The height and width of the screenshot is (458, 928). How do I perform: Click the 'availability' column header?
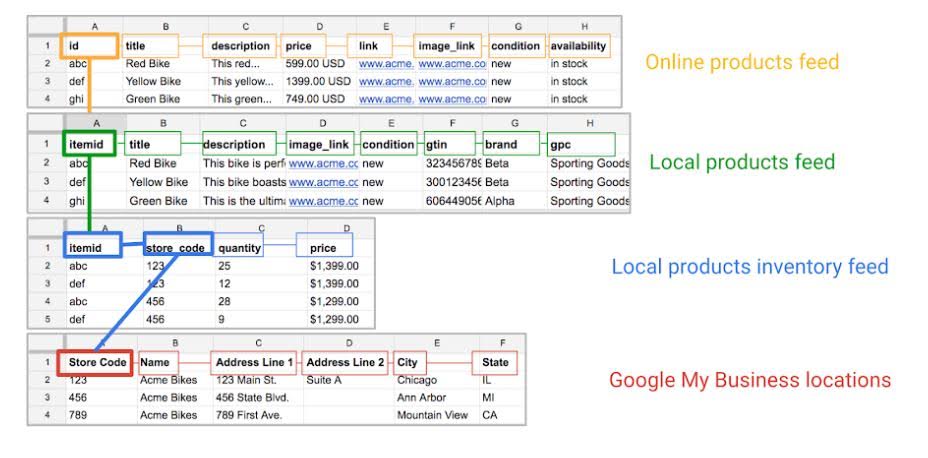578,46
